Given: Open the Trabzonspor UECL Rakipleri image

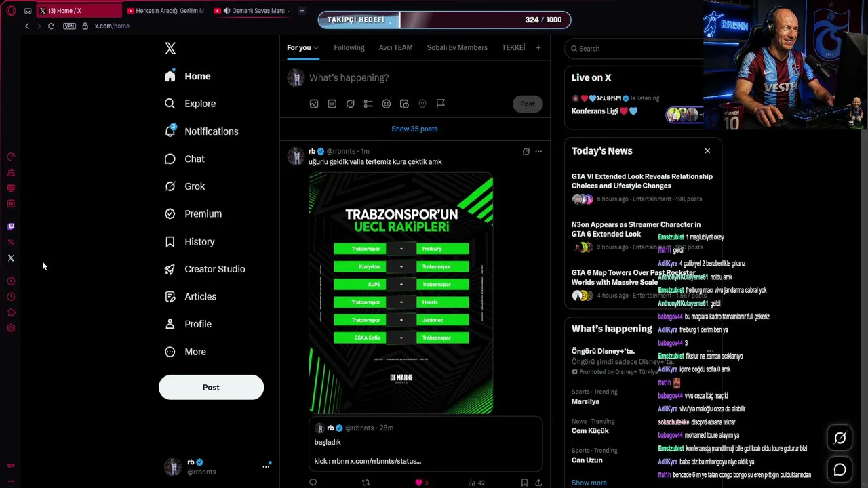Looking at the screenshot, I should [x=401, y=293].
